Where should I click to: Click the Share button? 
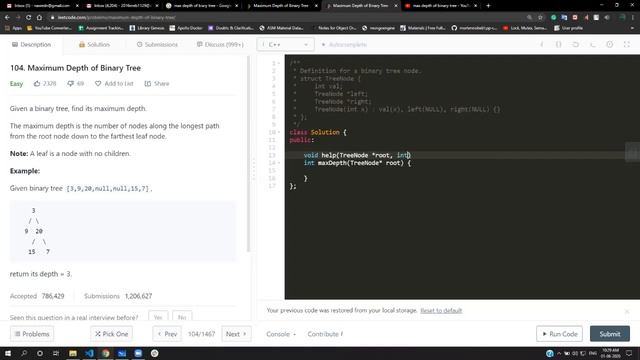pos(157,84)
